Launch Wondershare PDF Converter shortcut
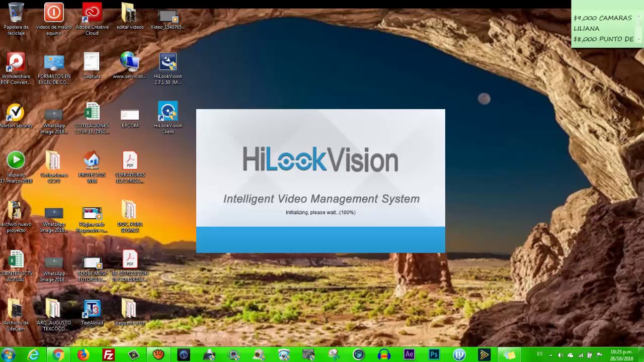 tap(16, 68)
